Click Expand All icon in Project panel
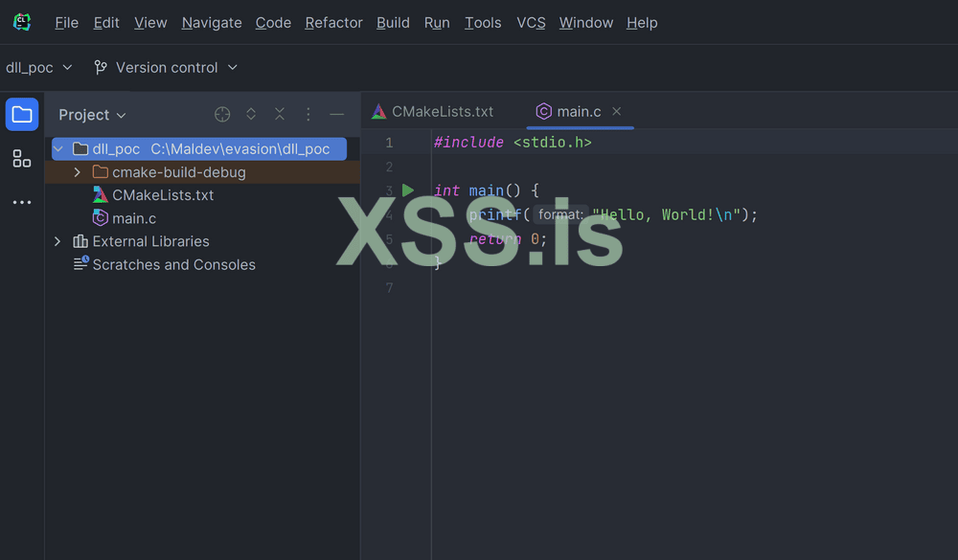Viewport: 958px width, 560px height. 251,114
